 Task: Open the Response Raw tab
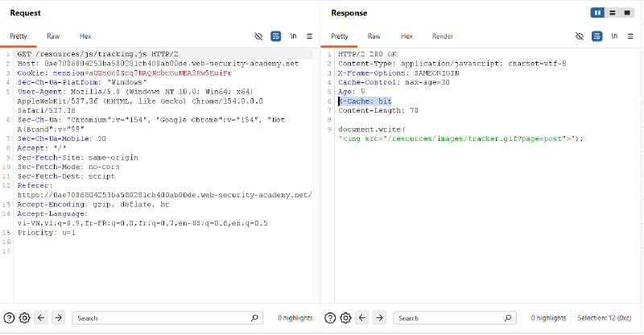[374, 36]
